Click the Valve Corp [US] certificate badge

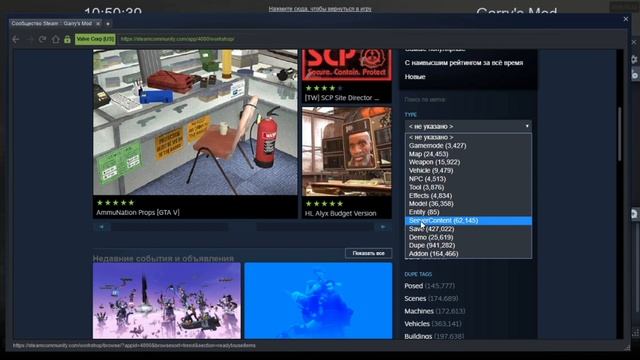95,39
